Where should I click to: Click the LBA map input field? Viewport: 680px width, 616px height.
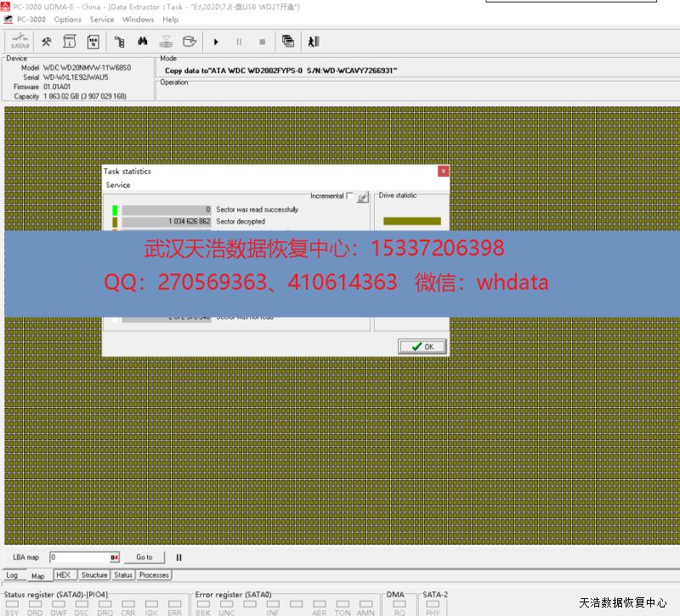pos(81,557)
